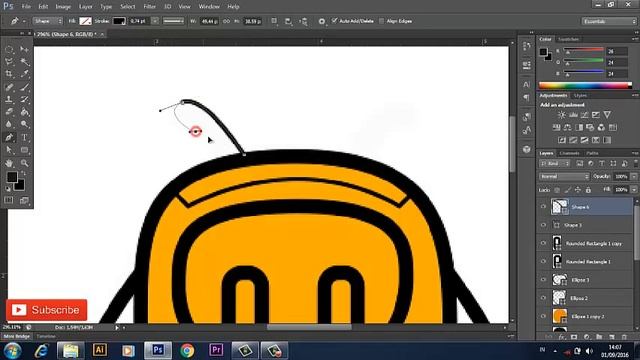Select the Paint Bucket tool
This screenshot has height=360, width=640.
coord(24,112)
